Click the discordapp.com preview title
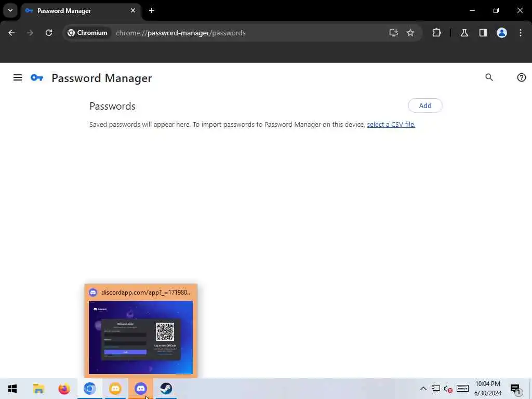 146,292
